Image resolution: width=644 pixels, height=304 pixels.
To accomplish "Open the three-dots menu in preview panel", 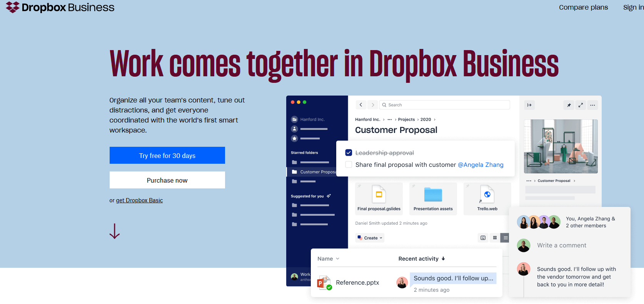I will coord(592,105).
